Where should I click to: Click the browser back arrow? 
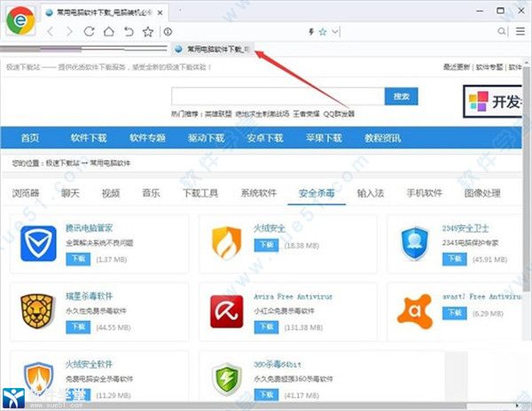[49, 32]
